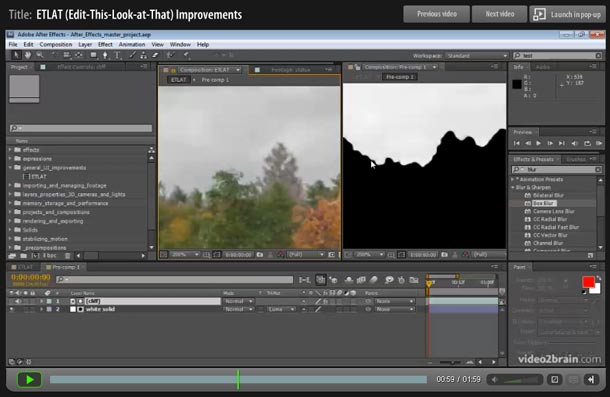Open the timeline Graph Editor icon
This screenshot has width=610, height=397.
[414, 279]
